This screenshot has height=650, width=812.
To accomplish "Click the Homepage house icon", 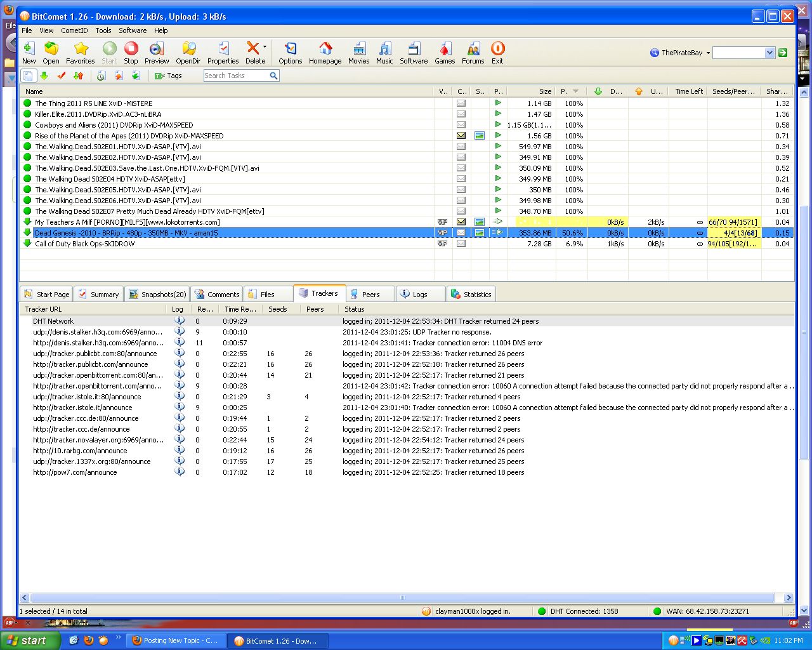I will 325,49.
